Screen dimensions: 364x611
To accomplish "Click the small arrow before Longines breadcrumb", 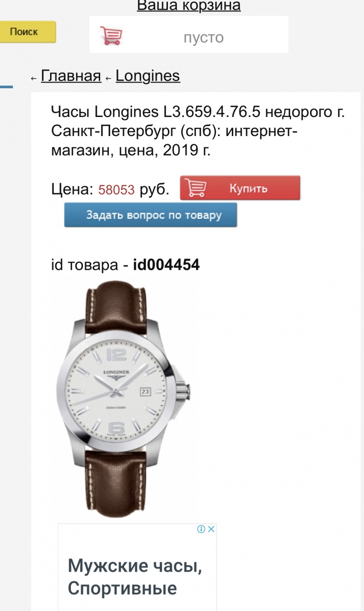I will (108, 78).
